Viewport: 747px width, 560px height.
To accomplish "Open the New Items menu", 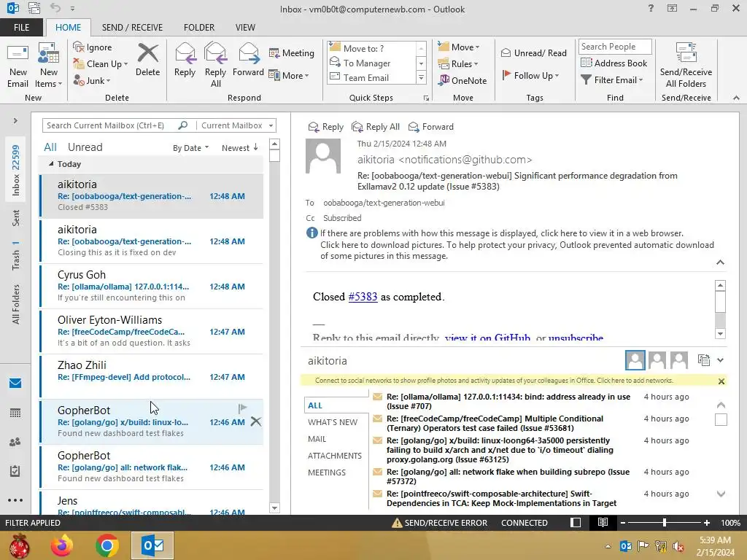I will click(49, 66).
